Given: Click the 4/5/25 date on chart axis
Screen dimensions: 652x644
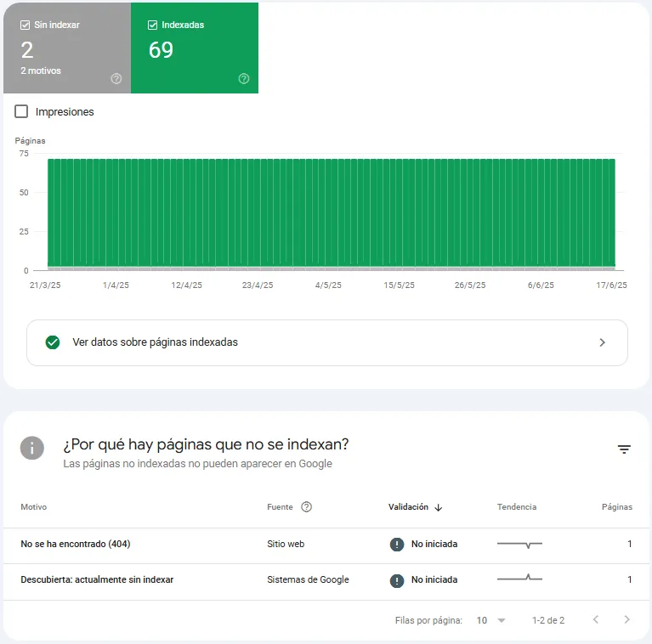Looking at the screenshot, I should [x=328, y=285].
